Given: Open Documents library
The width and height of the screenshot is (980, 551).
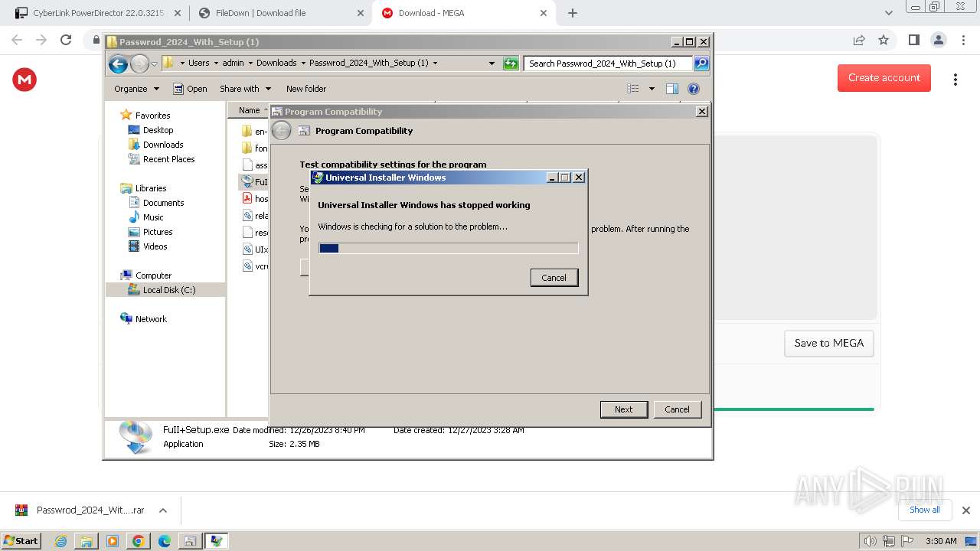Looking at the screenshot, I should click(x=163, y=203).
